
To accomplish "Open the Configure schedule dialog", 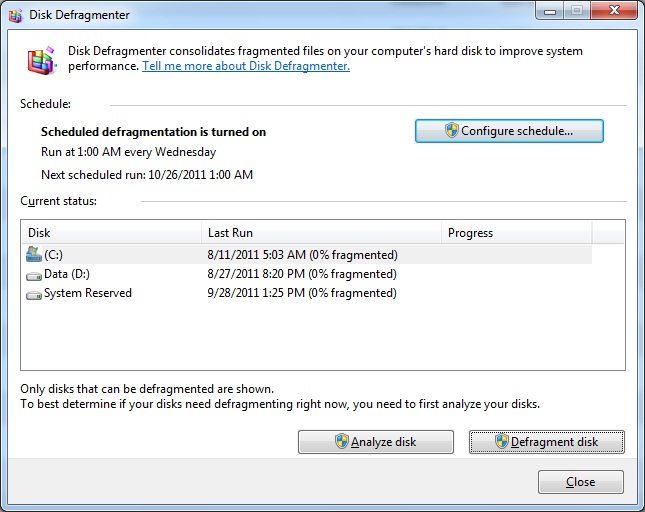I will pos(509,131).
